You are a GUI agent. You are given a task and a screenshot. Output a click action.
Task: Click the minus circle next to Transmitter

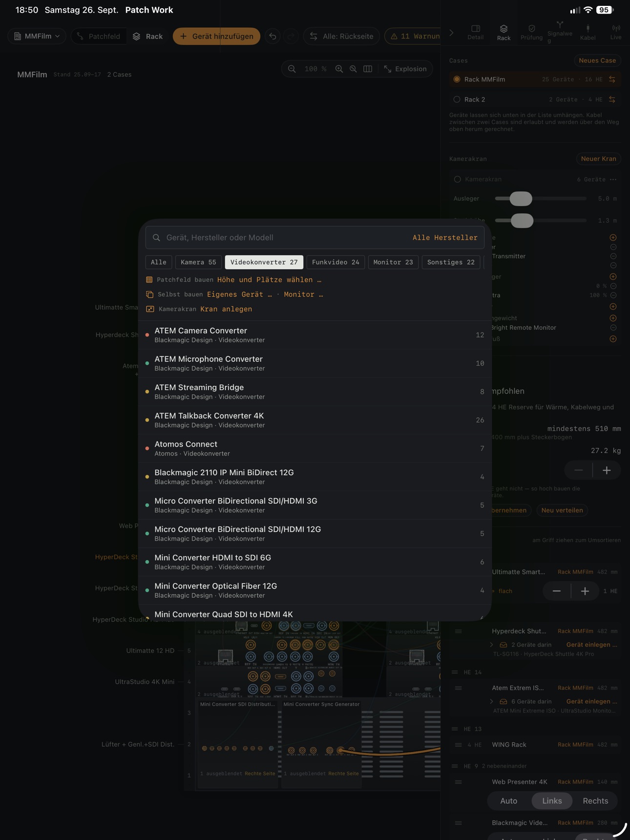tap(613, 256)
